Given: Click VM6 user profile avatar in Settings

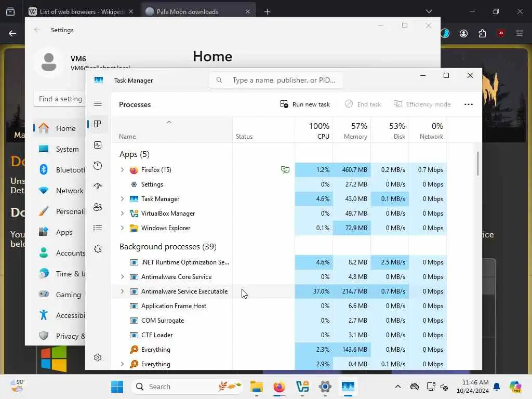Looking at the screenshot, I should coord(49,62).
